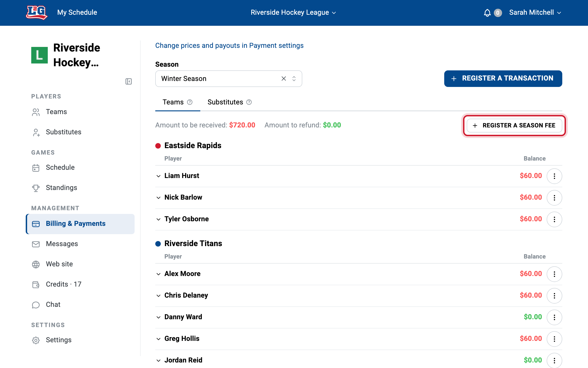Open Teams in the sidebar
The height and width of the screenshot is (368, 588).
pyautogui.click(x=80, y=112)
